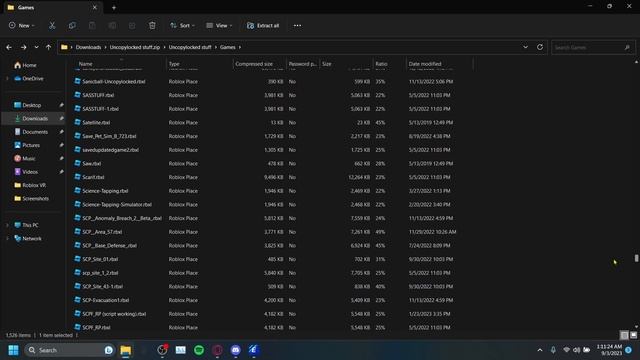Click the Share icon in toolbar
Image resolution: width=640 pixels, height=360 pixels.
(x=132, y=25)
